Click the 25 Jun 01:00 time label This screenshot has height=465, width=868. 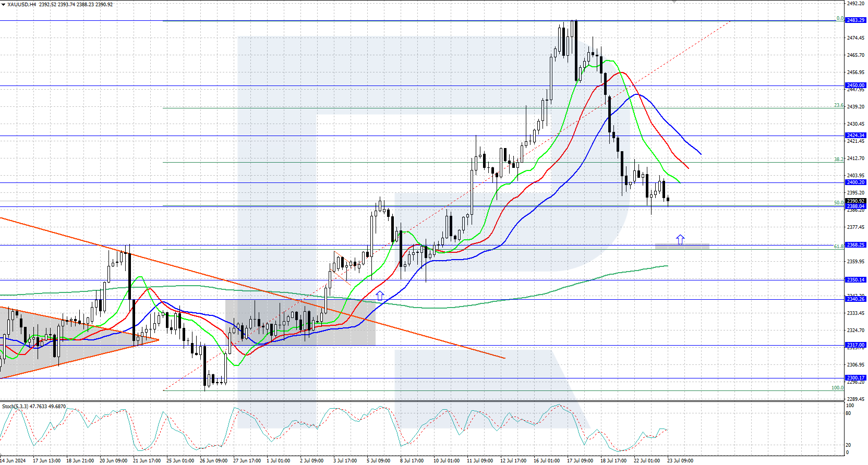tap(180, 461)
